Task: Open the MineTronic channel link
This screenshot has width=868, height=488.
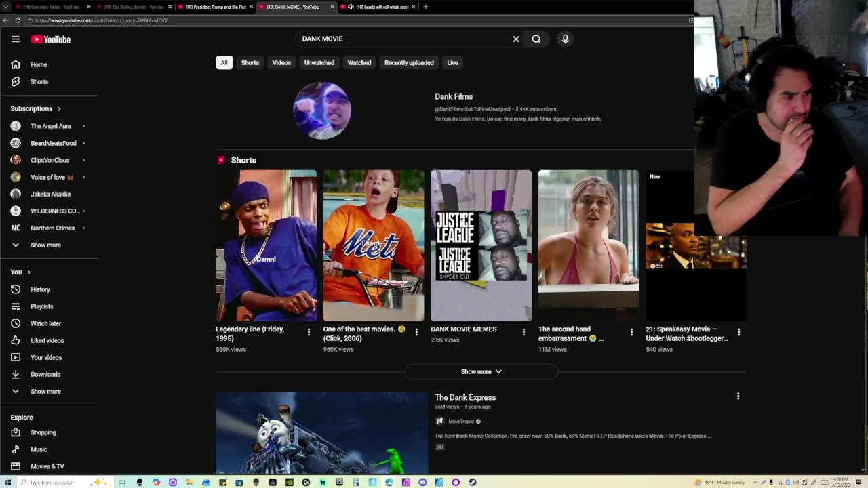Action: pos(461,422)
